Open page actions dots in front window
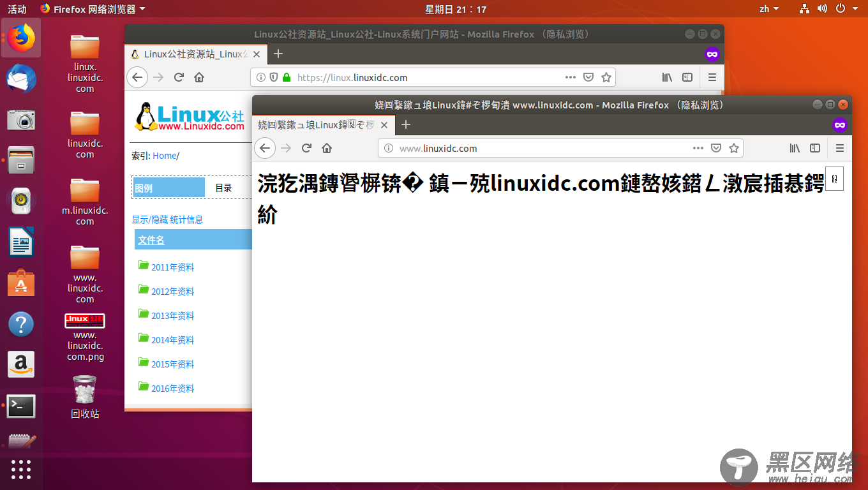This screenshot has height=490, width=868. pyautogui.click(x=698, y=148)
